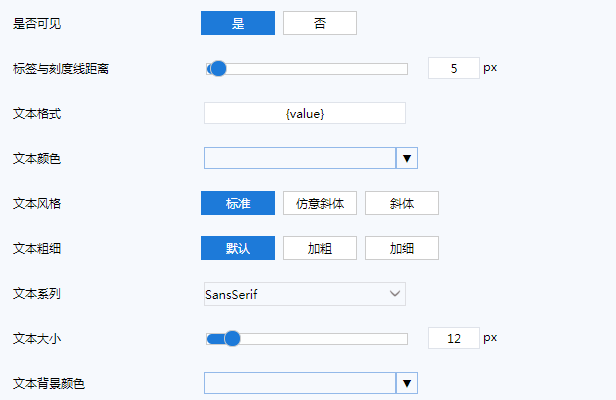
Task: Expand the SansSerif font family dropdown
Action: [x=305, y=293]
